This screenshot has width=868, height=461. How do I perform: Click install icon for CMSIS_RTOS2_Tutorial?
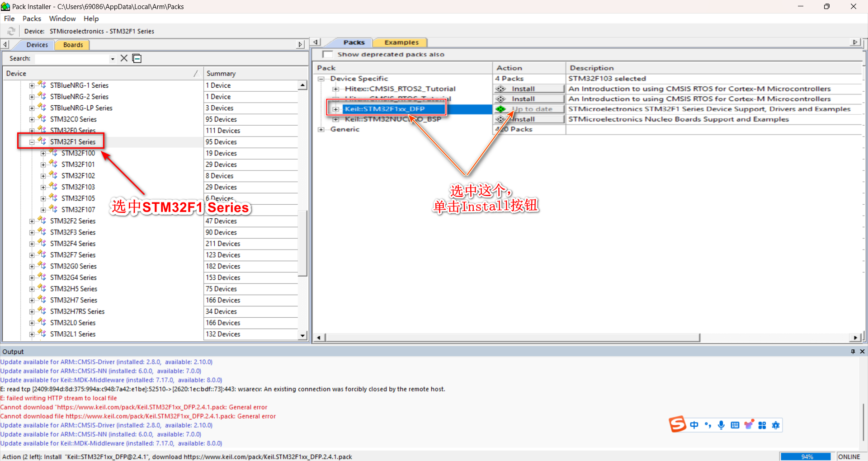pyautogui.click(x=500, y=89)
